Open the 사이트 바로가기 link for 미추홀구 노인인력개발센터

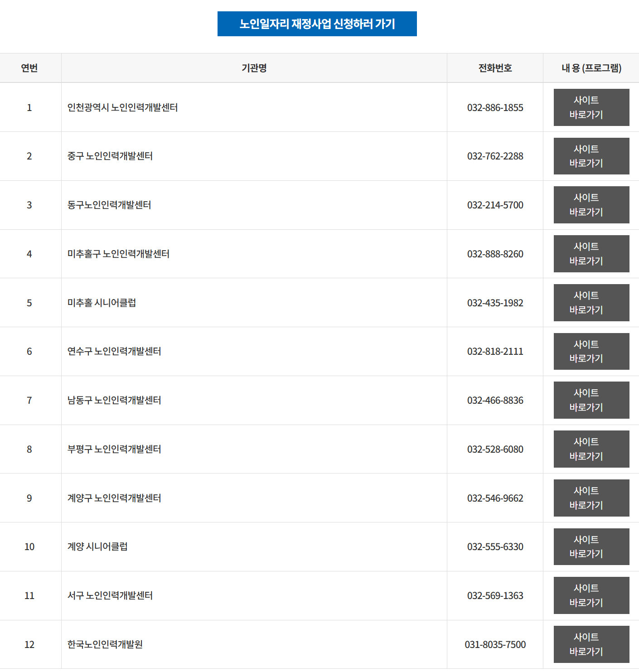point(591,254)
